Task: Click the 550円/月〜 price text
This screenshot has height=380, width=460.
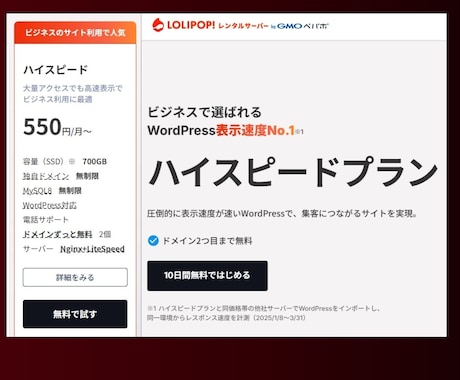Action: (x=57, y=127)
